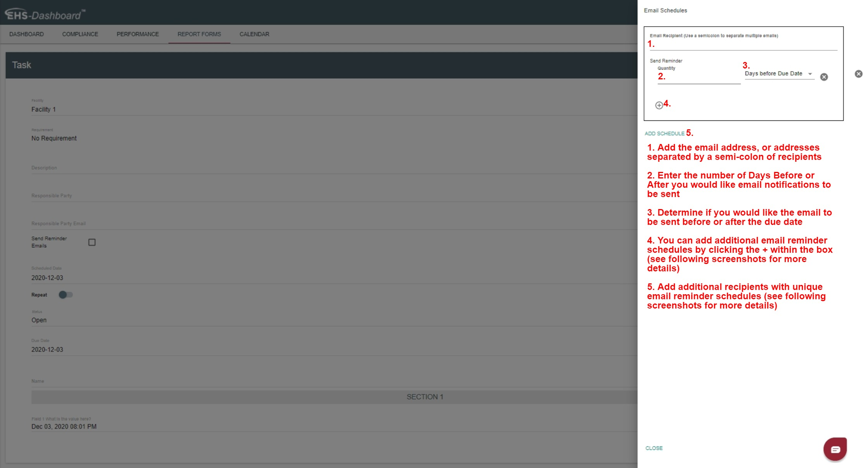This screenshot has height=468, width=868.
Task: Open the chat widget bubble
Action: pyautogui.click(x=835, y=449)
